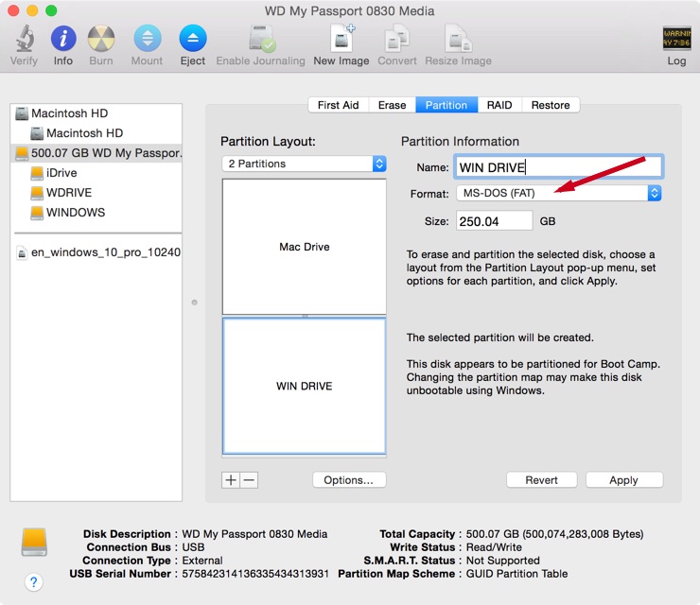Open the RAID tab
700x605 pixels.
[x=499, y=105]
